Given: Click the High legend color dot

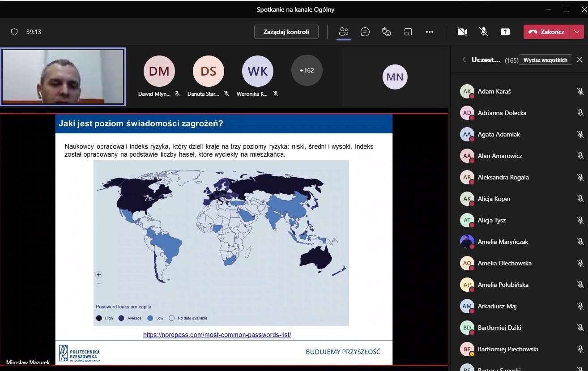Looking at the screenshot, I should pyautogui.click(x=99, y=318).
